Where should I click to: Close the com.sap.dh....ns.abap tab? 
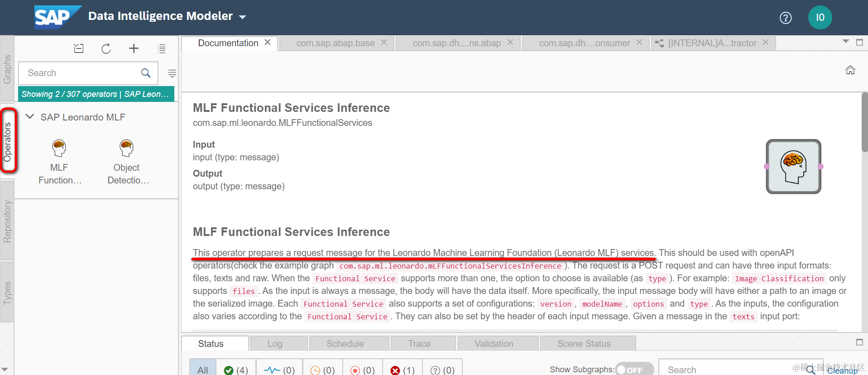click(x=510, y=42)
